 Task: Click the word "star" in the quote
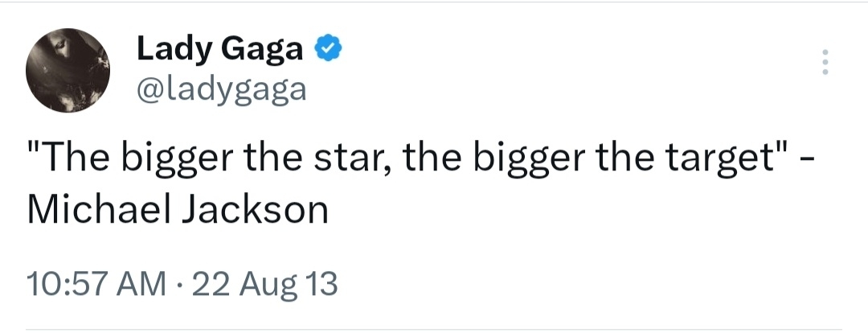[x=354, y=161]
